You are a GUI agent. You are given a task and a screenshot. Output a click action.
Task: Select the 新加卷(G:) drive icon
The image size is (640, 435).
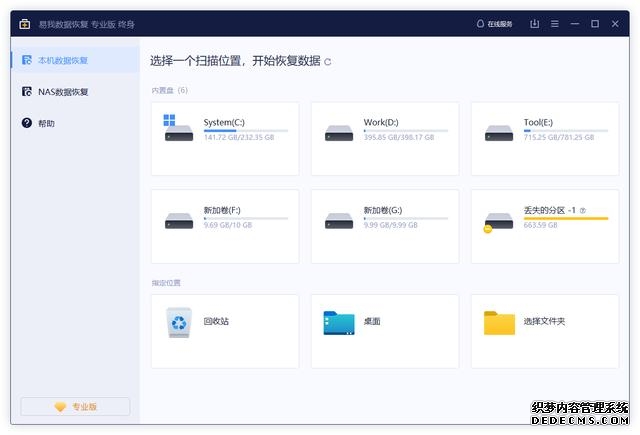pos(339,221)
